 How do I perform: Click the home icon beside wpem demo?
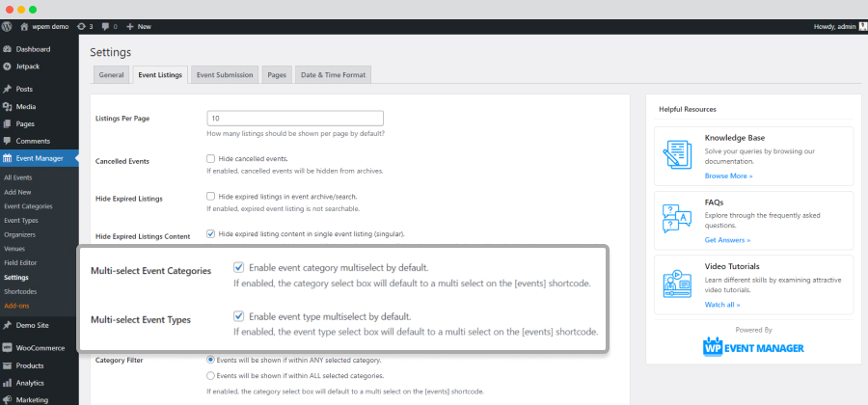(24, 26)
